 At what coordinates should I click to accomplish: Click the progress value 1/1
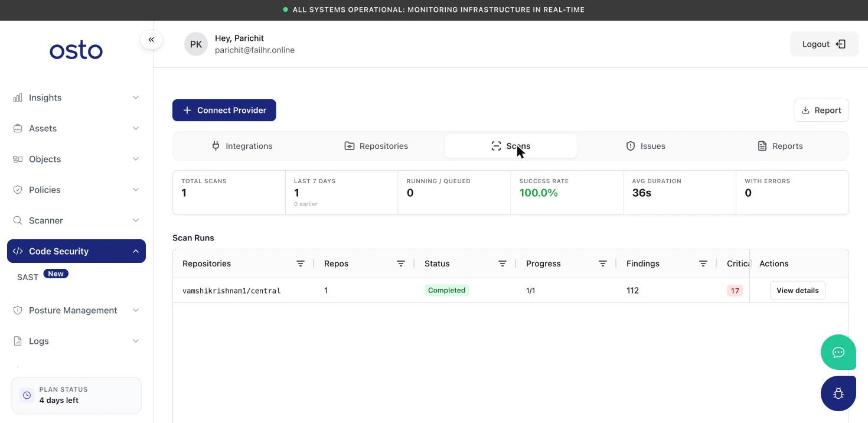tap(530, 291)
